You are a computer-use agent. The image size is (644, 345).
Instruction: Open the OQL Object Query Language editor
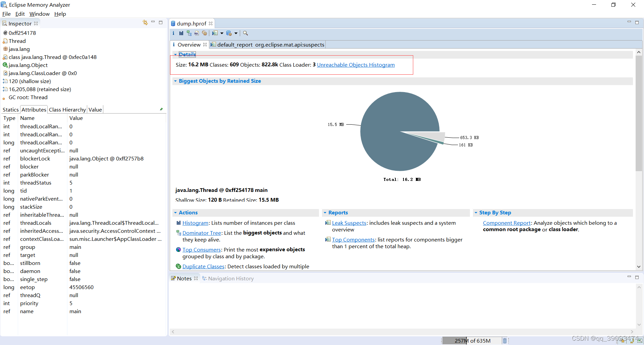tap(197, 33)
